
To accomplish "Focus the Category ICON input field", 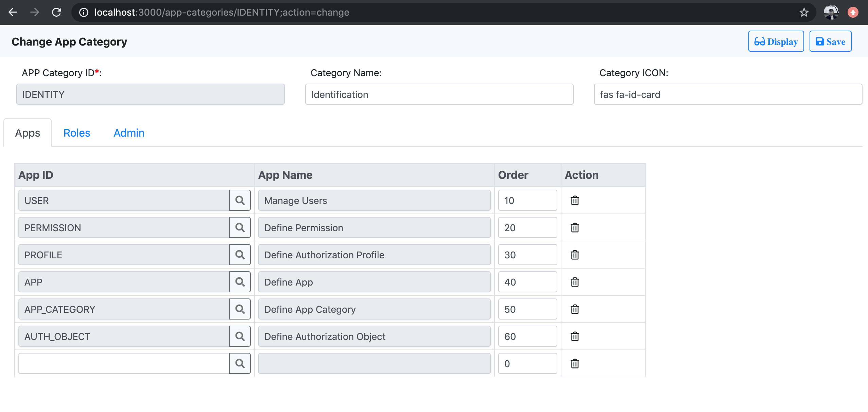I will pyautogui.click(x=728, y=95).
